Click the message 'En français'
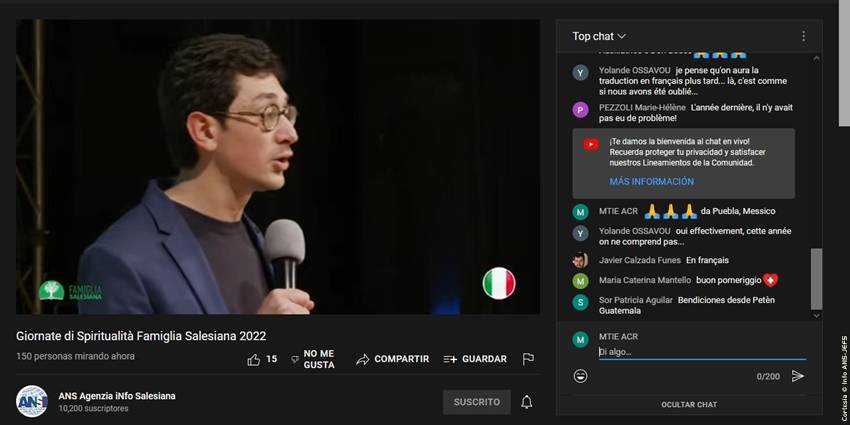Screen dimensions: 850x425 click(x=707, y=260)
